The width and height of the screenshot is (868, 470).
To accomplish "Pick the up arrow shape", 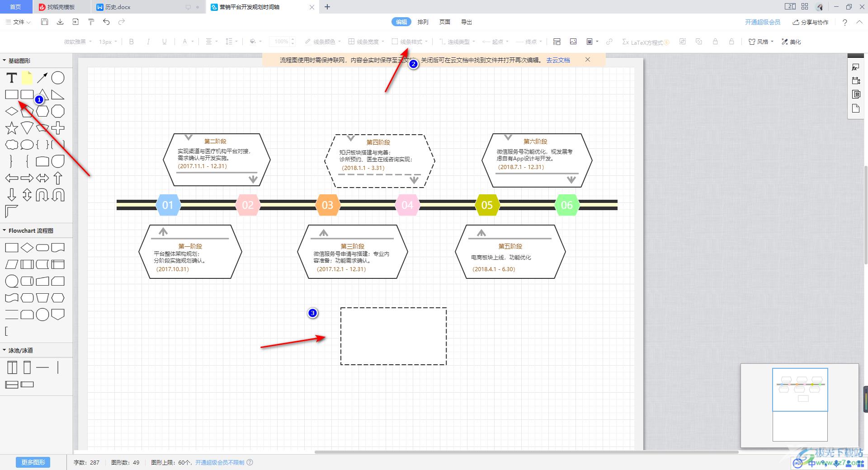I will [58, 178].
